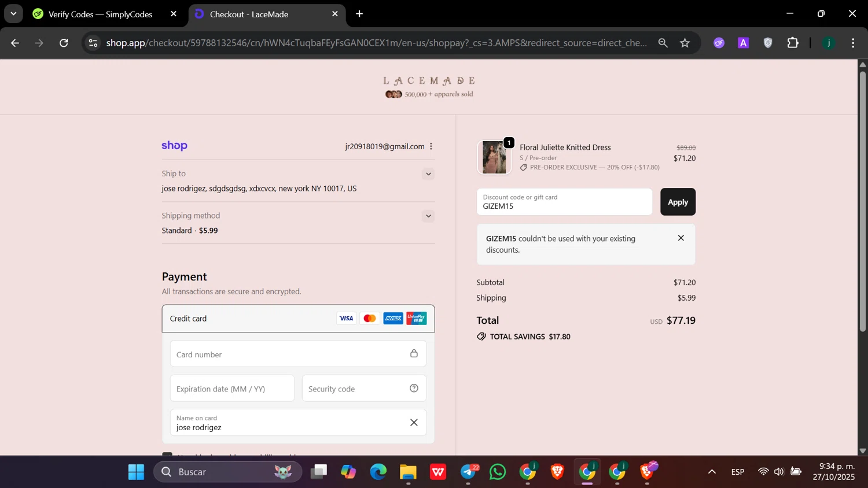Reload the checkout page
The width and height of the screenshot is (868, 488).
click(x=64, y=43)
